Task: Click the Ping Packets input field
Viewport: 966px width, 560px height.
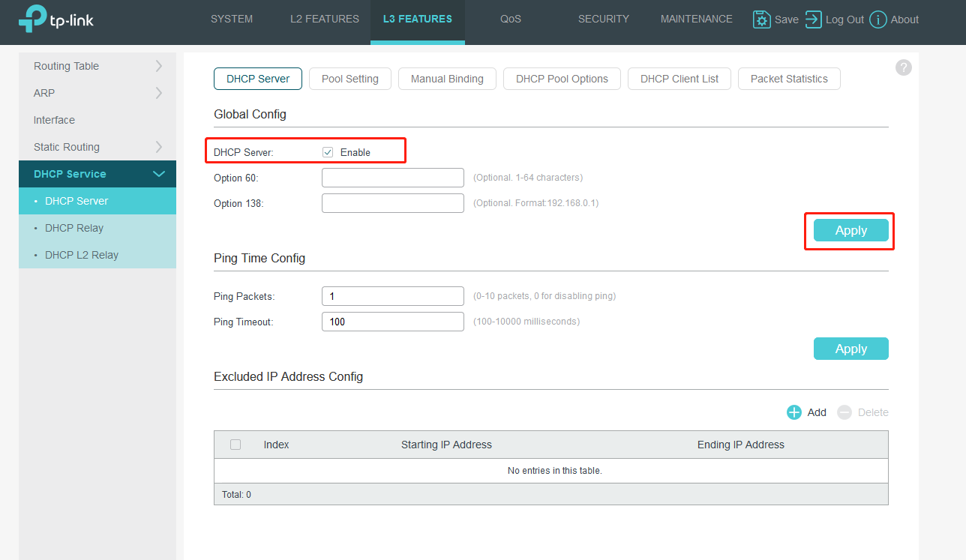Action: tap(393, 296)
